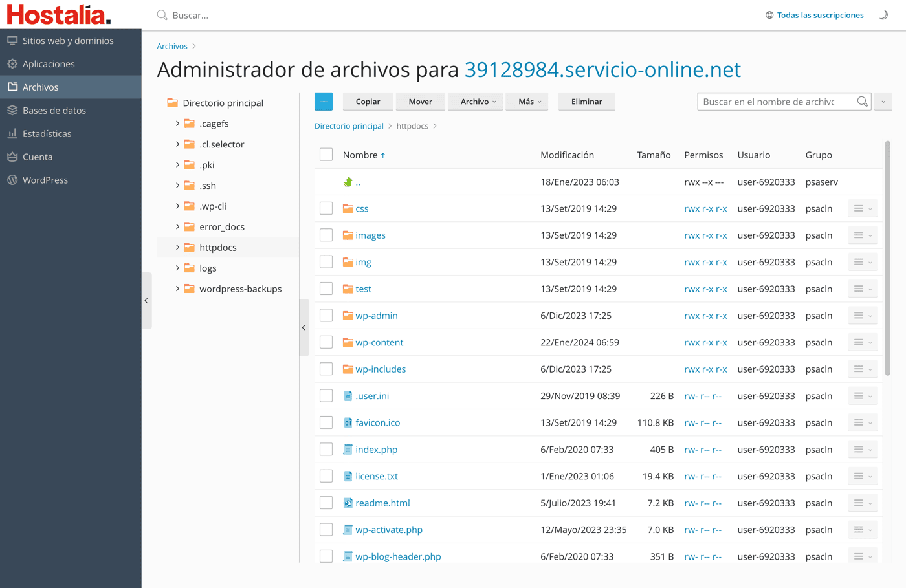This screenshot has height=588, width=906.
Task: Click the Mover button
Action: point(420,102)
